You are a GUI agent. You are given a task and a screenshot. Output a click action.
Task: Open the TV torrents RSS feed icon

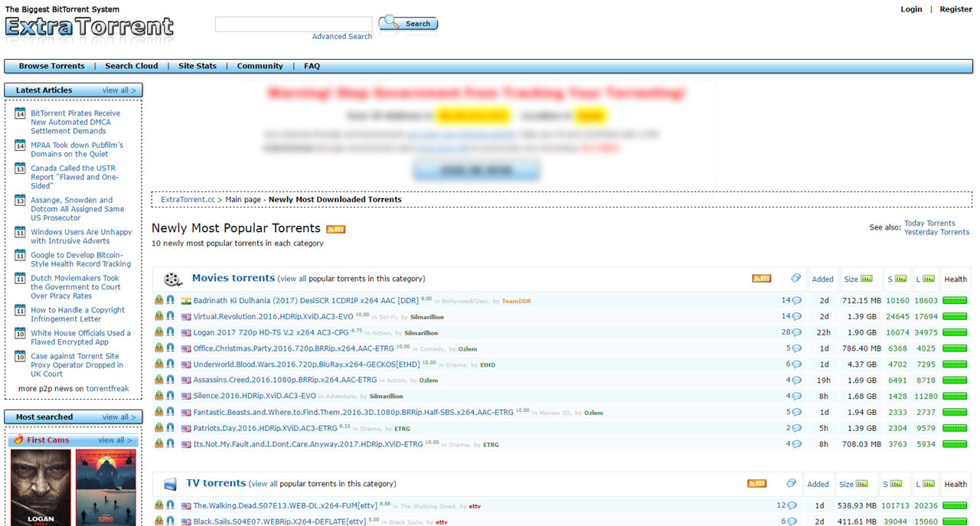[x=756, y=484]
